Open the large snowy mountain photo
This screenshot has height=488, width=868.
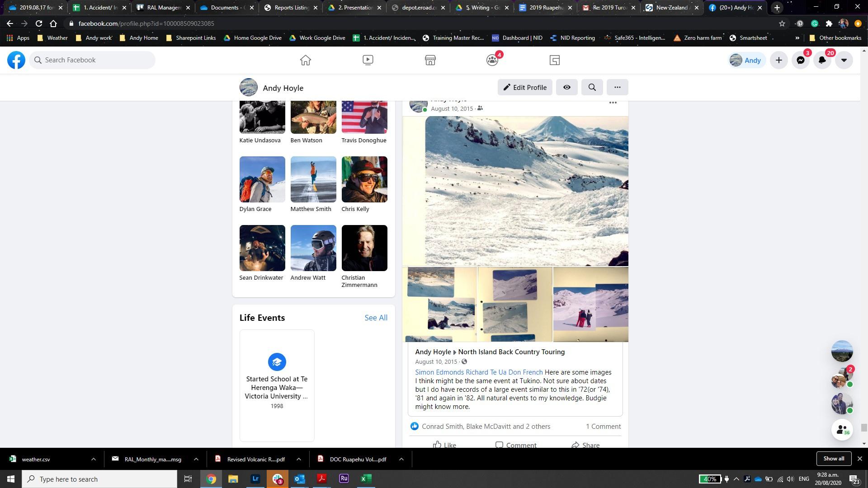(515, 191)
